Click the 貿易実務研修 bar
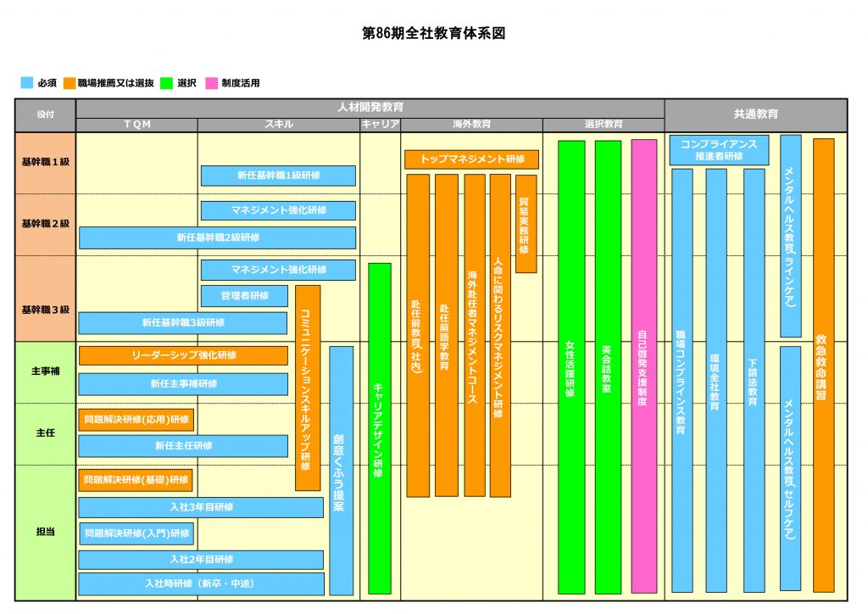 [526, 224]
